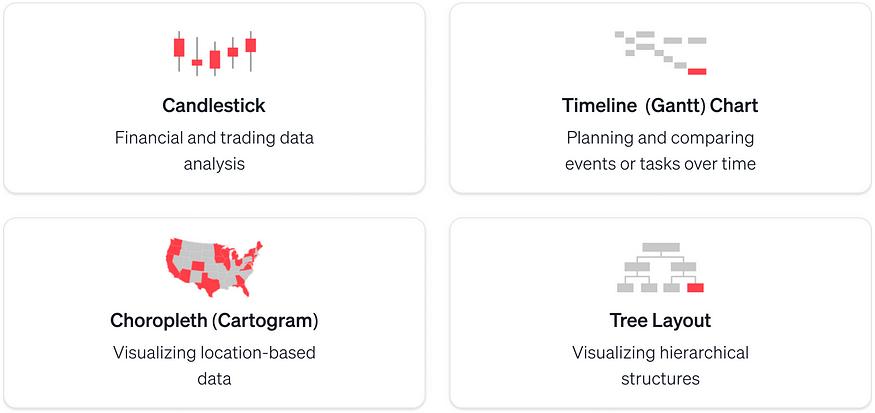The width and height of the screenshot is (875, 413).
Task: Select the Candlestick card
Action: click(214, 98)
